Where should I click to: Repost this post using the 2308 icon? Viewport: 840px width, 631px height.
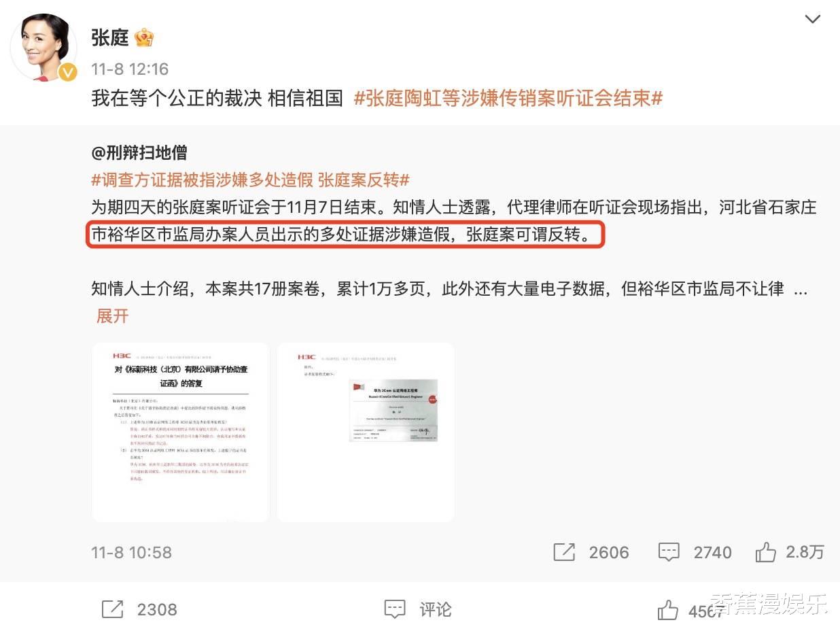112,609
